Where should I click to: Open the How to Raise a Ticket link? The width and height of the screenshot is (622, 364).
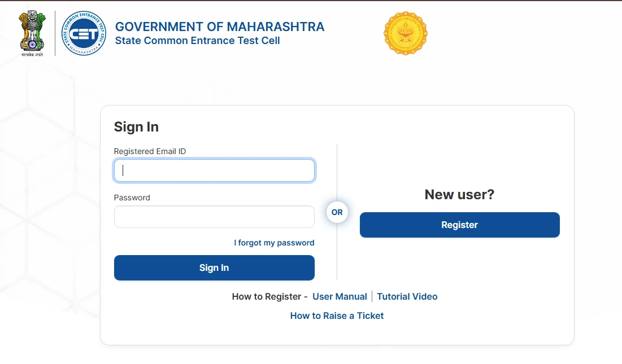pyautogui.click(x=337, y=315)
